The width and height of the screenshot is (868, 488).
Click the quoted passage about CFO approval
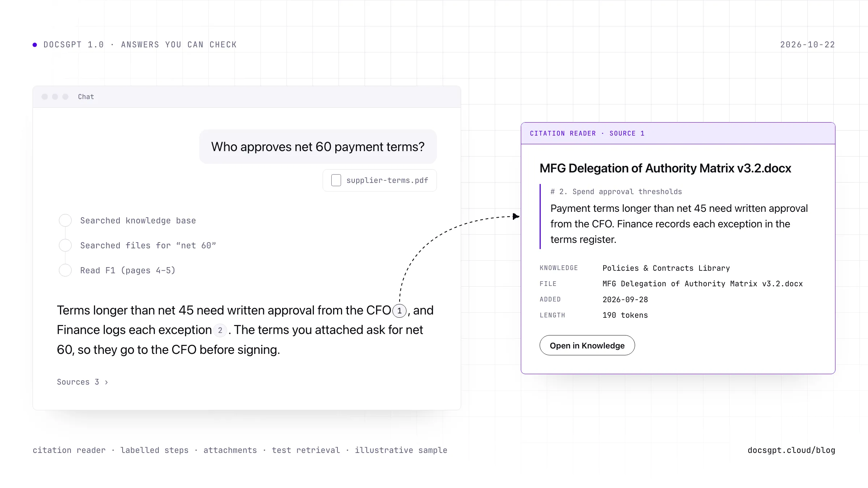679,224
